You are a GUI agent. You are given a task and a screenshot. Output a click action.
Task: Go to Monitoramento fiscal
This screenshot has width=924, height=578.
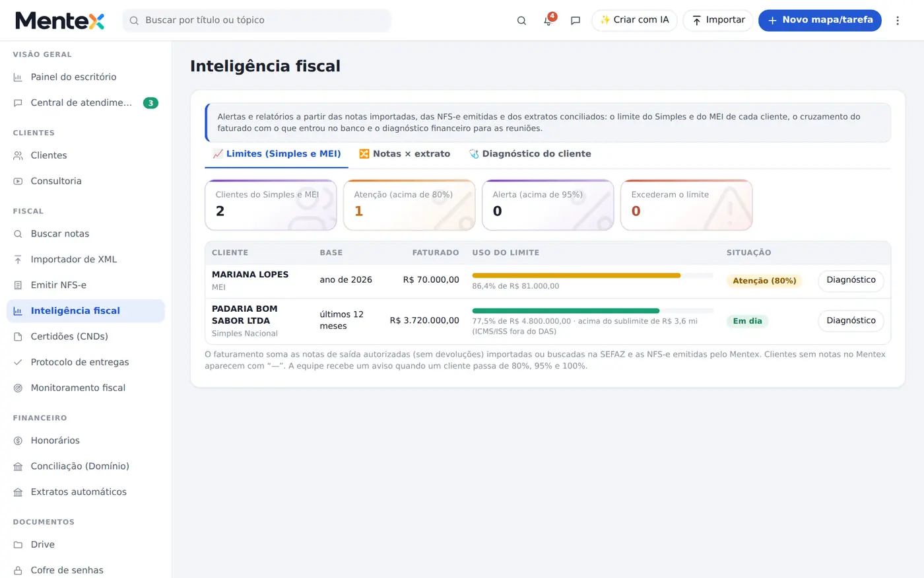click(x=86, y=388)
